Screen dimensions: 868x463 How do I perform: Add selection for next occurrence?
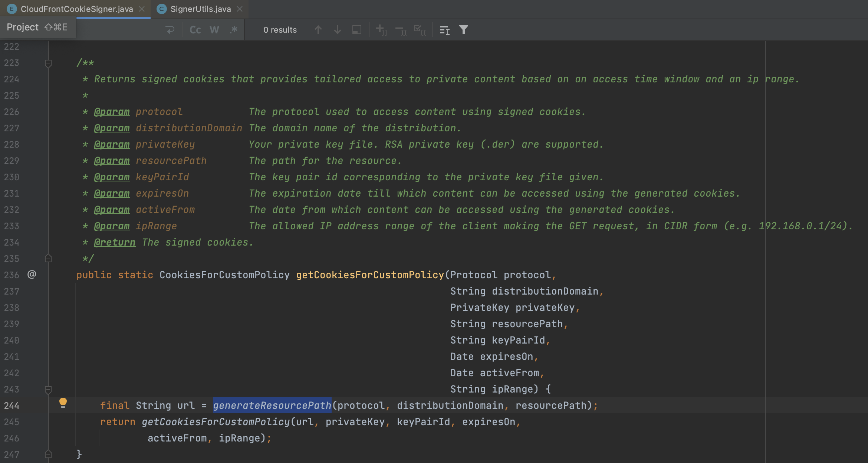381,30
